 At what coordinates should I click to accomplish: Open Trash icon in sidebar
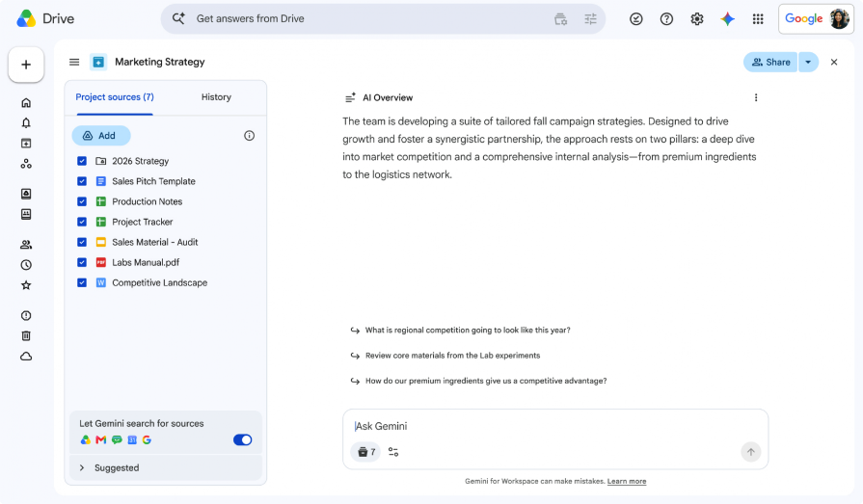click(x=26, y=335)
